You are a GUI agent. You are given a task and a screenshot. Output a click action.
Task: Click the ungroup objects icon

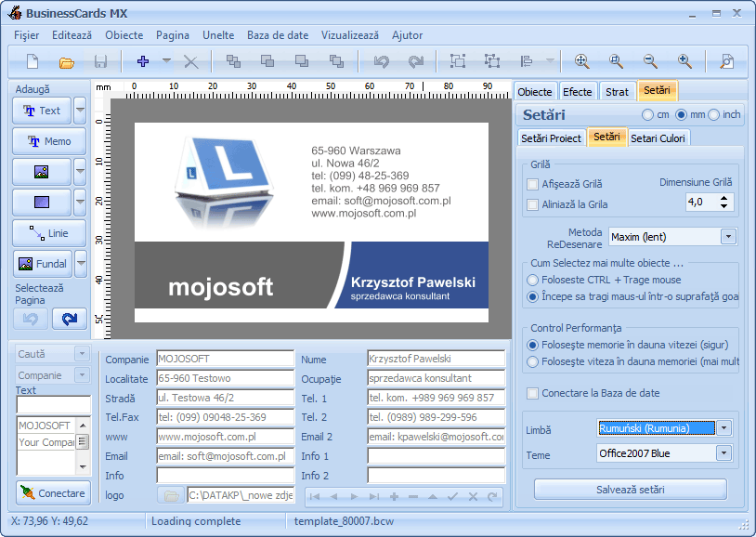pos(492,61)
